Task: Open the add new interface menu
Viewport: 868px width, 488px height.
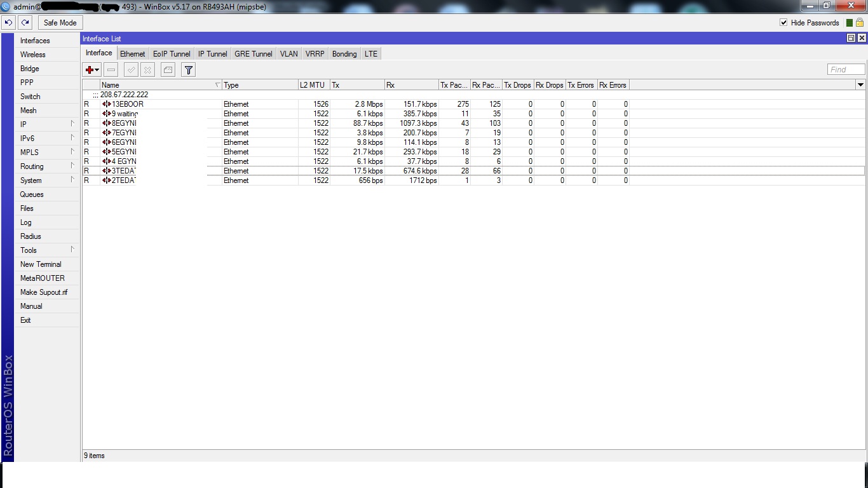Action: point(90,69)
